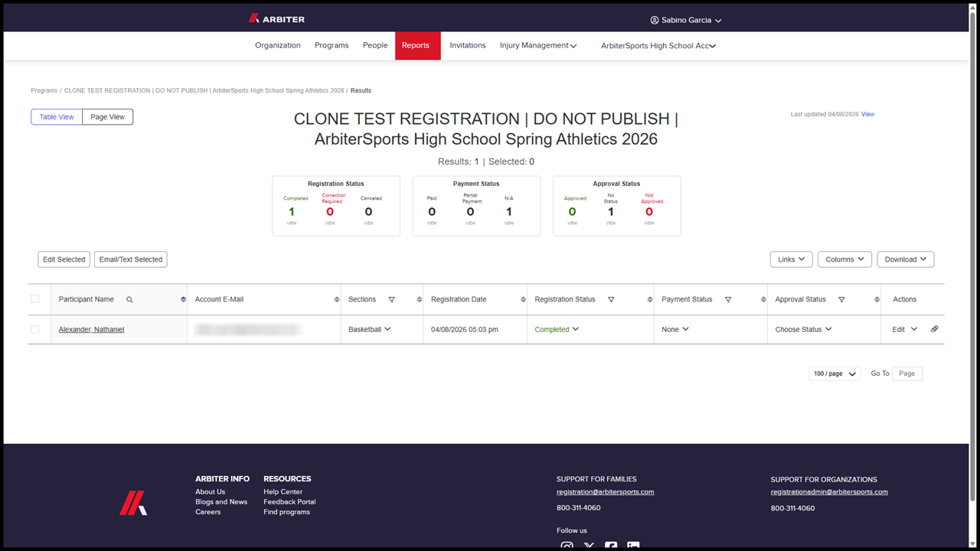Image resolution: width=980 pixels, height=551 pixels.
Task: Click the Go To Page input field
Action: click(x=907, y=373)
